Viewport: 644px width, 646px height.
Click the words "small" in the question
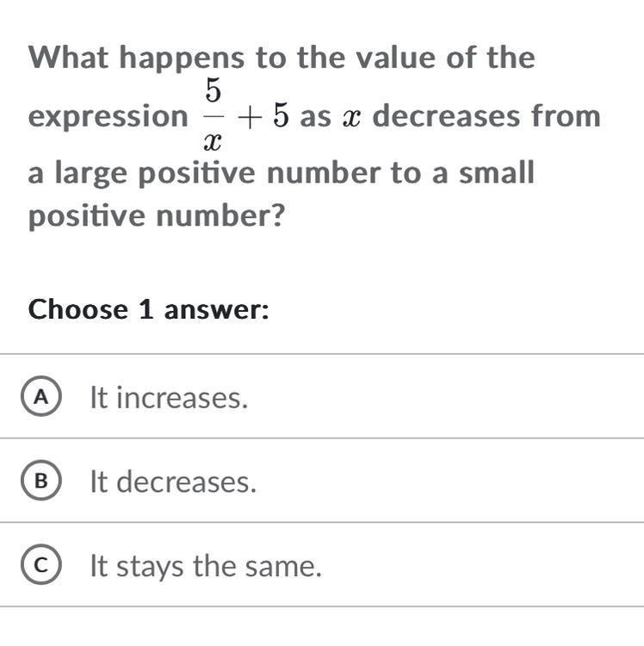point(496,172)
